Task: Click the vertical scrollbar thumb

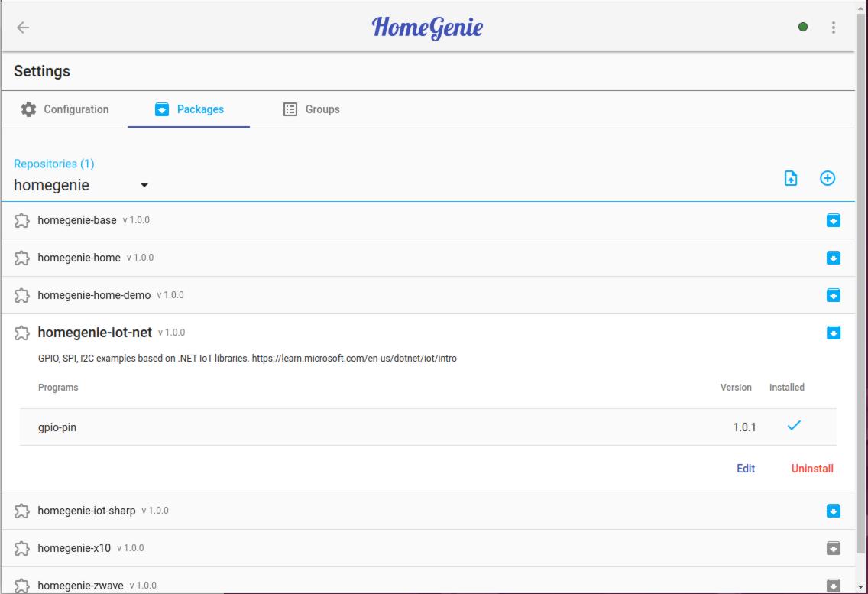Action: (x=861, y=283)
